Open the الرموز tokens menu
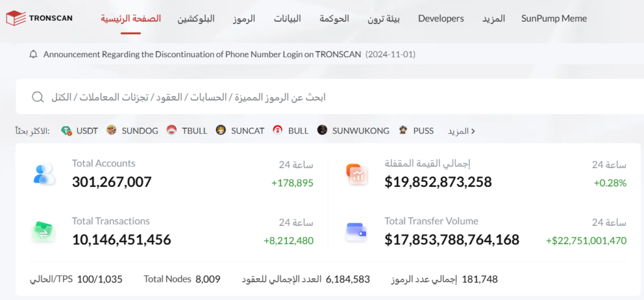The image size is (644, 300). pyautogui.click(x=244, y=18)
